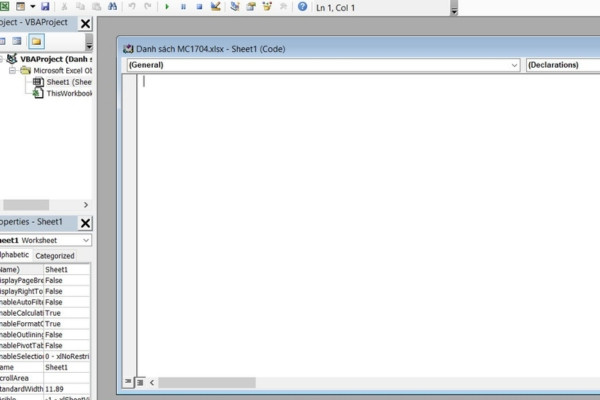This screenshot has width=600, height=400.
Task: Click the Cut scissors icon
Action: coord(64,7)
